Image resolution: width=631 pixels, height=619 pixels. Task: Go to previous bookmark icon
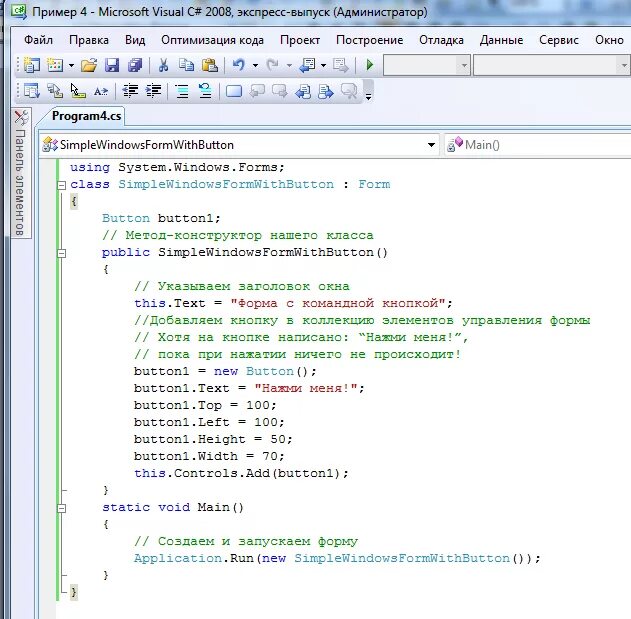coord(257,91)
